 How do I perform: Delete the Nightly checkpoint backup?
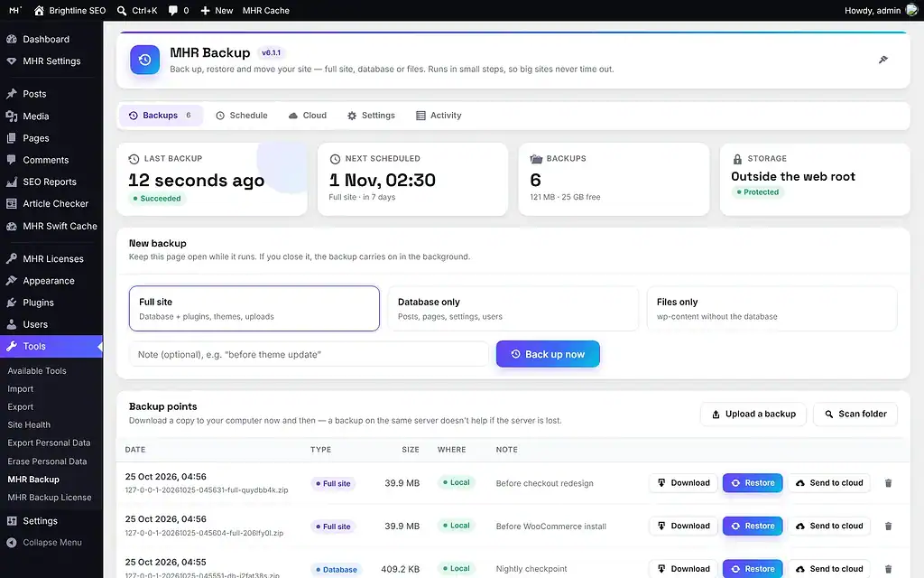(x=888, y=569)
